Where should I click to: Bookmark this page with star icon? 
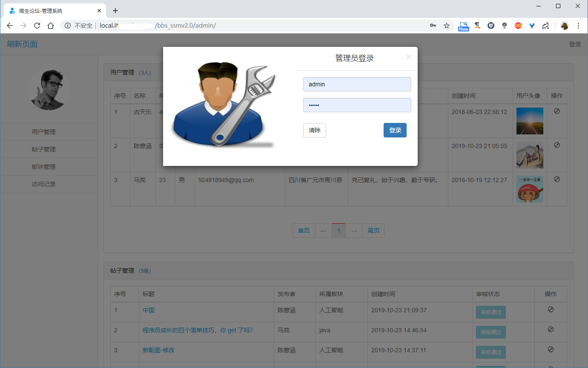click(447, 26)
